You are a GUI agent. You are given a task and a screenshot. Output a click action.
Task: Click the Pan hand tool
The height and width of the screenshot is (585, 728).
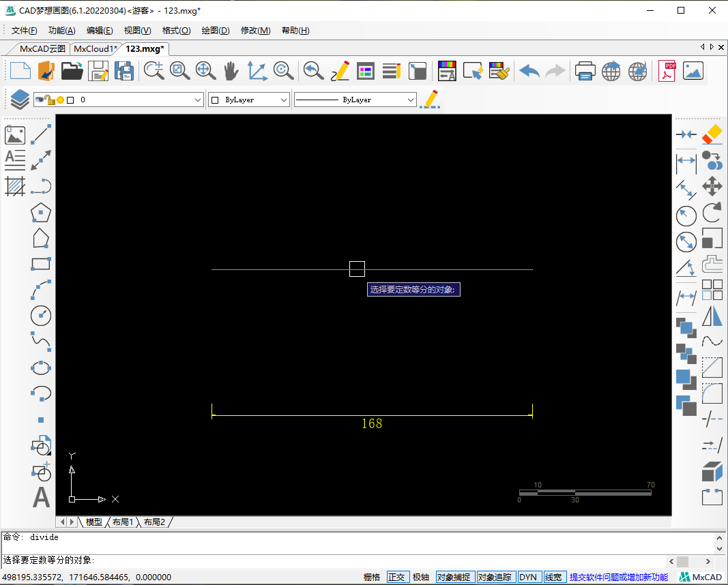click(231, 71)
